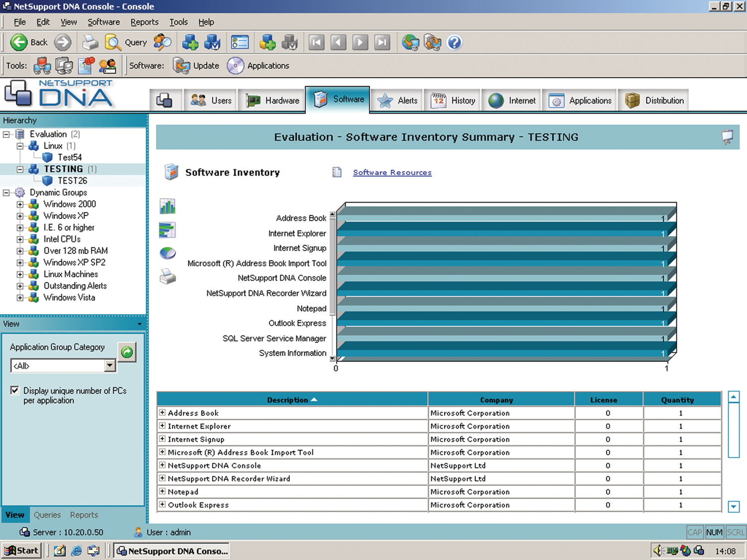
Task: Select the vertical bar chart view icon
Action: [168, 206]
